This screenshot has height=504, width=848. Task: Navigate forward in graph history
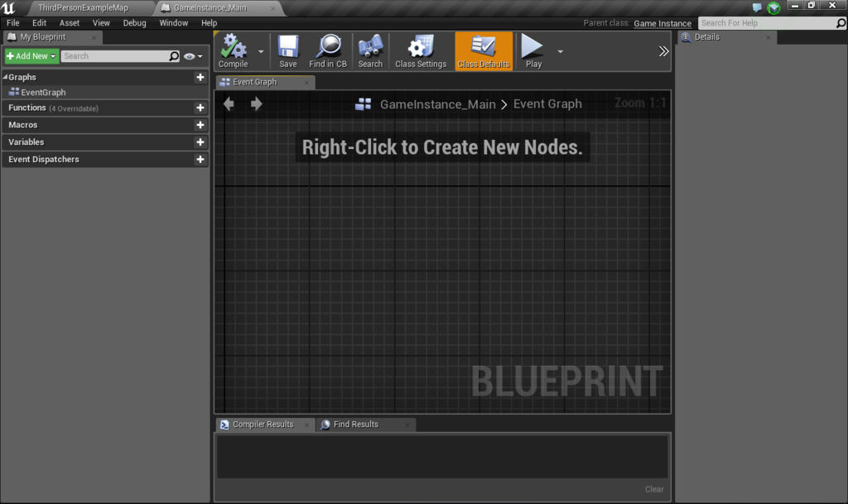click(257, 103)
